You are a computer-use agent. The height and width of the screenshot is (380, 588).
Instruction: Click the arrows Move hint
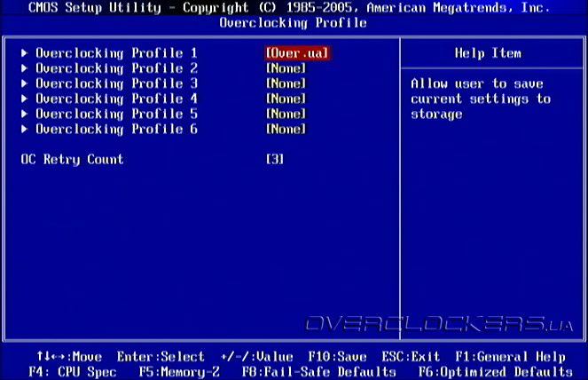tap(69, 356)
